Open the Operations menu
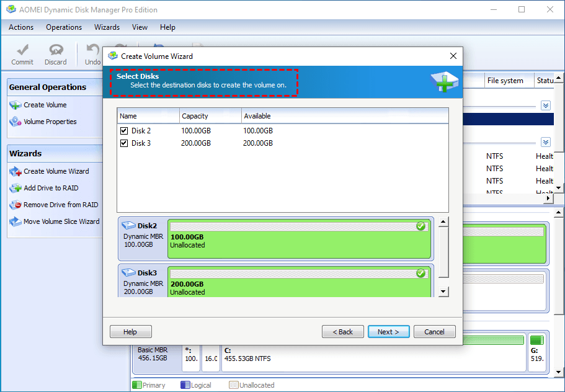This screenshot has height=392, width=565. pyautogui.click(x=64, y=27)
